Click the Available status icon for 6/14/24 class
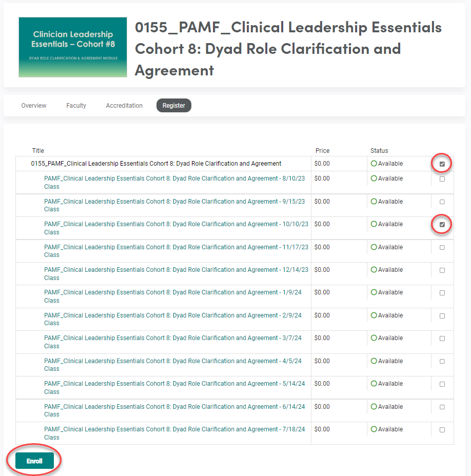Screen dimensions: 471x476 coord(374,407)
